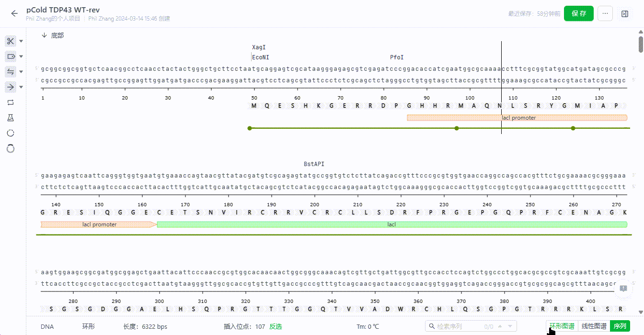Switch to the 线性图谱 view tab

point(594,326)
